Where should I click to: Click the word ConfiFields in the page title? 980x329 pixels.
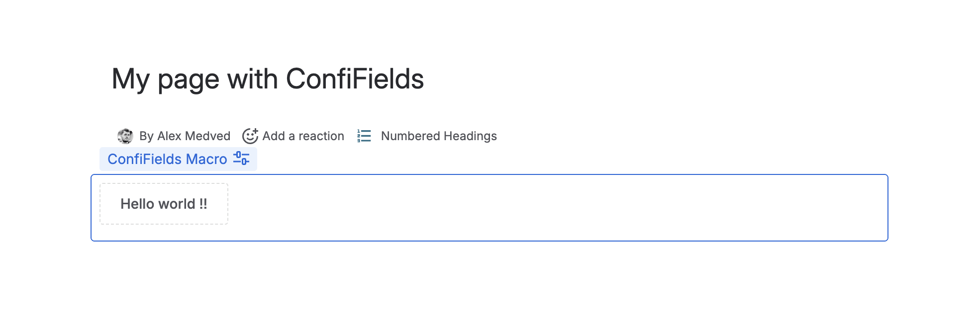pos(355,79)
